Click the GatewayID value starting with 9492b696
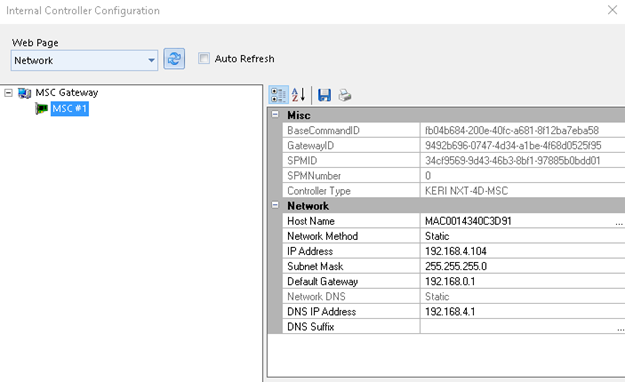 (x=513, y=146)
